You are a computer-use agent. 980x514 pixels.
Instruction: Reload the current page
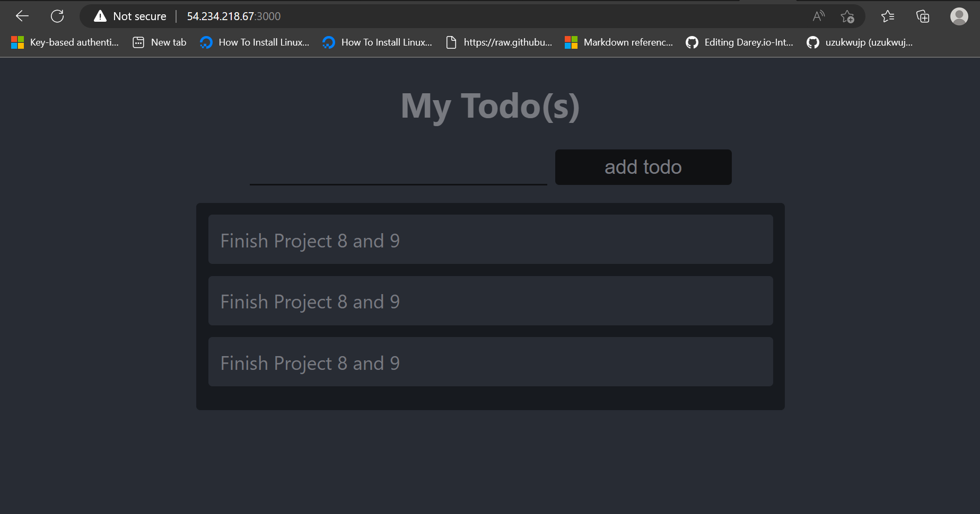pyautogui.click(x=57, y=16)
